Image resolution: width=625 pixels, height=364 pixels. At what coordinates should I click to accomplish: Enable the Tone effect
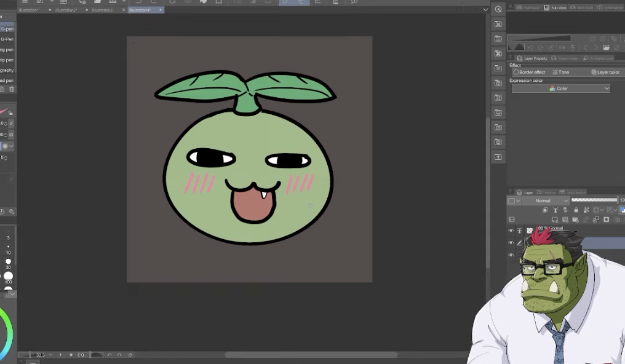pos(561,72)
